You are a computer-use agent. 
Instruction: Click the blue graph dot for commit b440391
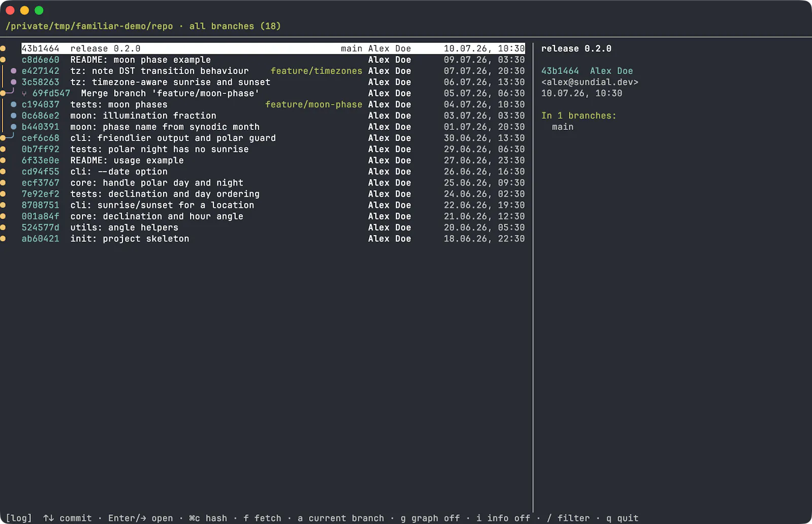tap(14, 127)
